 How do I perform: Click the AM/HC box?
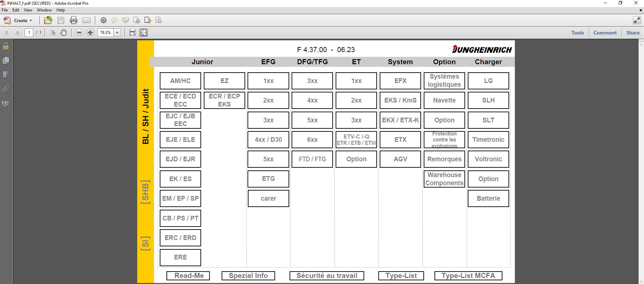coord(180,81)
